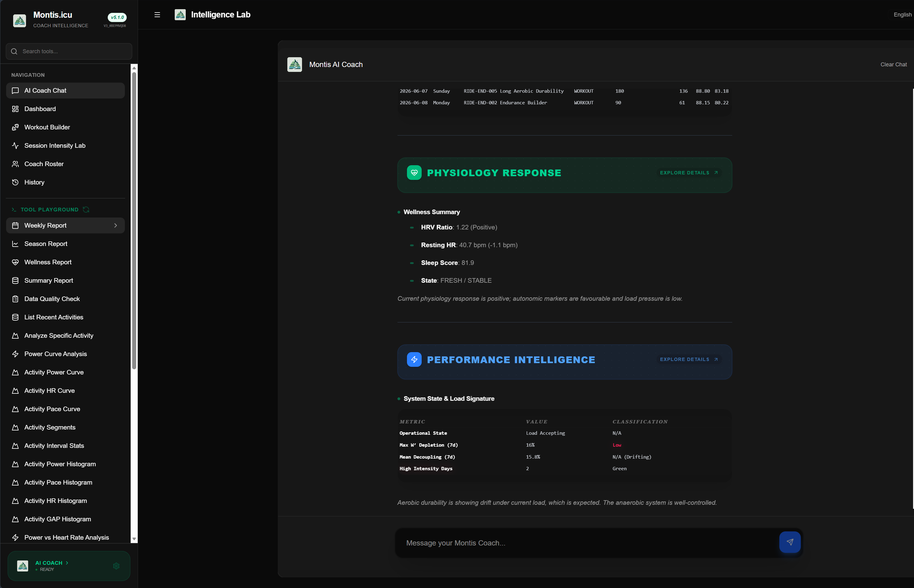Viewport: 914px width, 588px height.
Task: Go to Workout Builder
Action: (x=65, y=127)
